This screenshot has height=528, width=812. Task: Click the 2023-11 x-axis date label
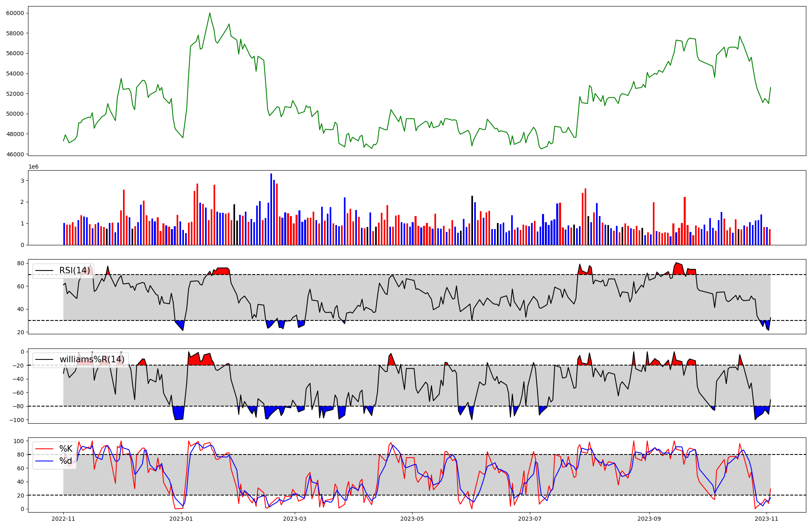coord(767,519)
